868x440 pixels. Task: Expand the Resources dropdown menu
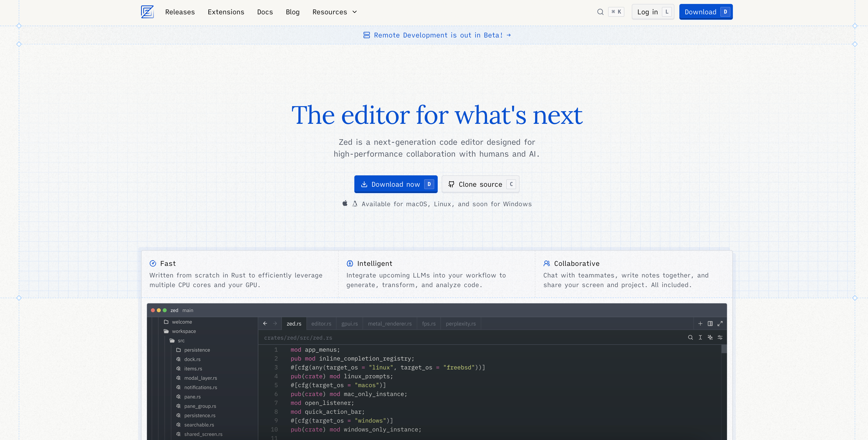pyautogui.click(x=334, y=12)
